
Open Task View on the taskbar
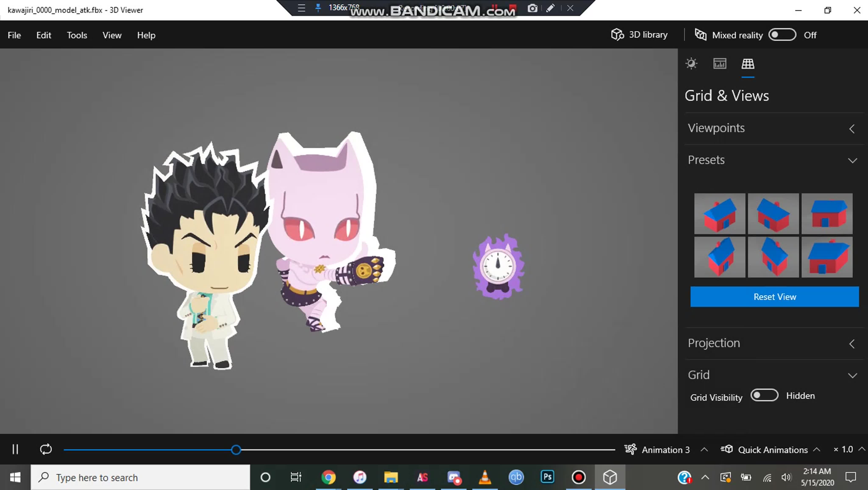pyautogui.click(x=296, y=477)
